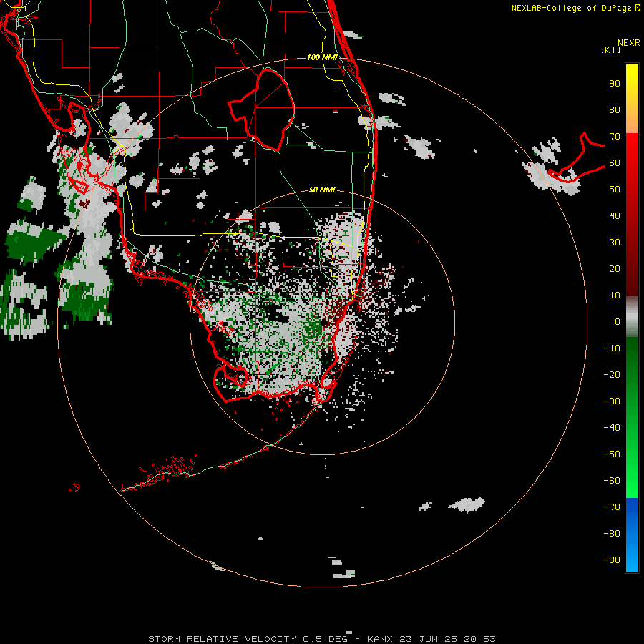Click the -40 scale value
The width and height of the screenshot is (644, 644).
click(x=612, y=428)
